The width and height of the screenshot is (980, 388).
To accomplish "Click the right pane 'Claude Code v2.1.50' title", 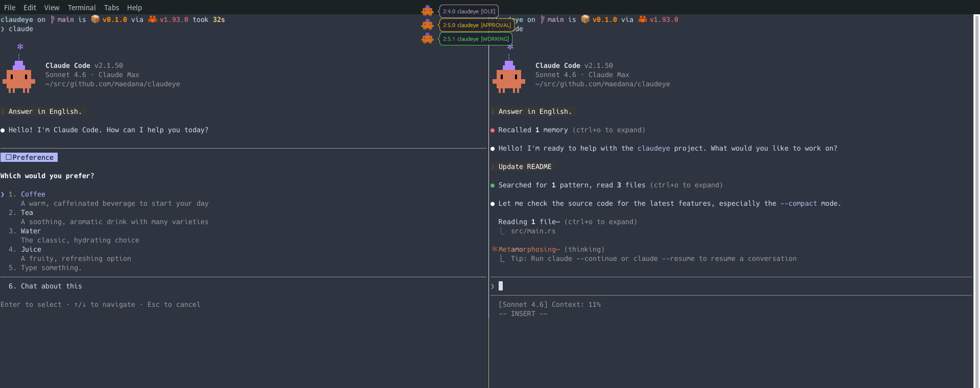I will pyautogui.click(x=574, y=65).
